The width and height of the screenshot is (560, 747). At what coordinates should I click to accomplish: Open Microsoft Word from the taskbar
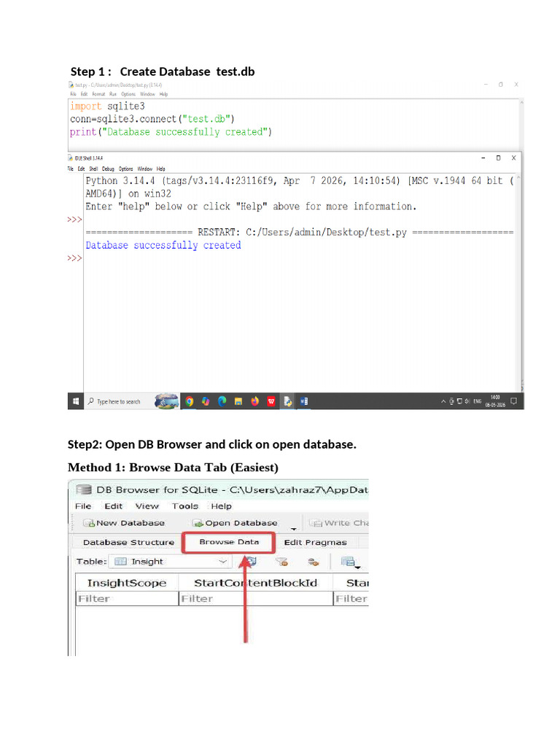point(304,401)
